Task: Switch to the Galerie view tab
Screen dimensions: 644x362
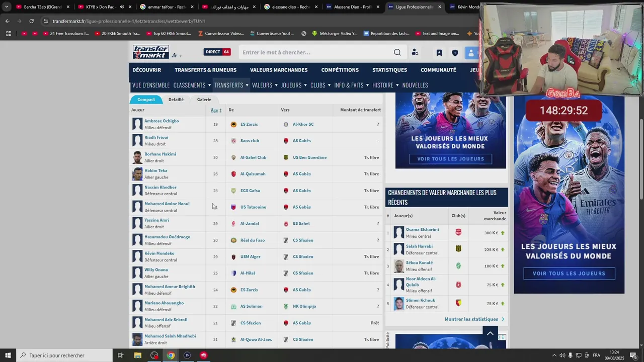Action: coord(204,100)
